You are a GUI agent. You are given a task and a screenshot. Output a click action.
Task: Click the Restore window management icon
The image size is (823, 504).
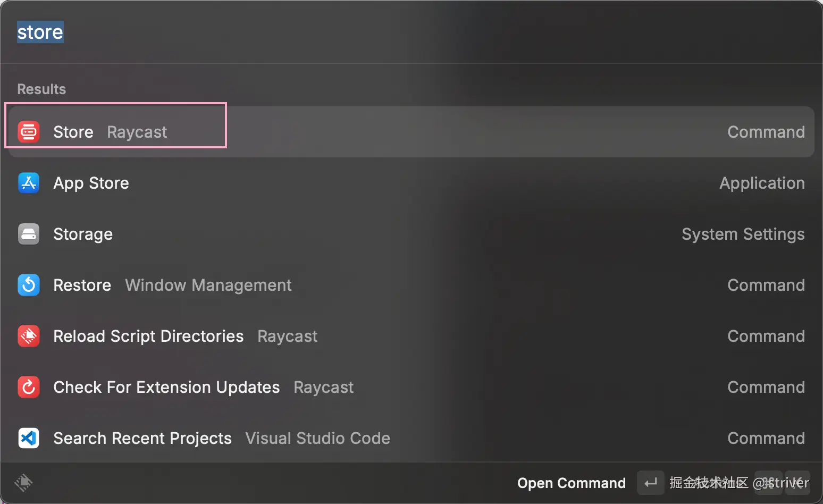[29, 285]
